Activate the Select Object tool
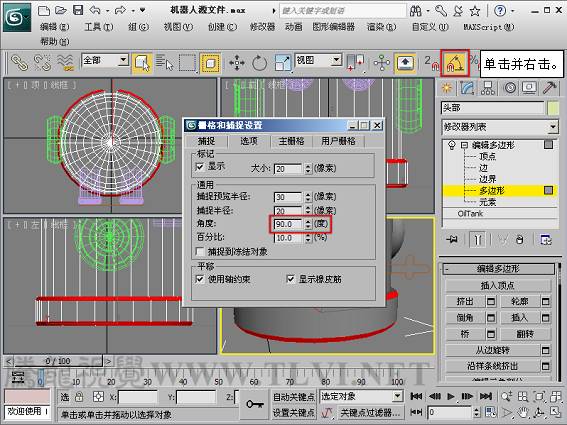 [x=142, y=63]
